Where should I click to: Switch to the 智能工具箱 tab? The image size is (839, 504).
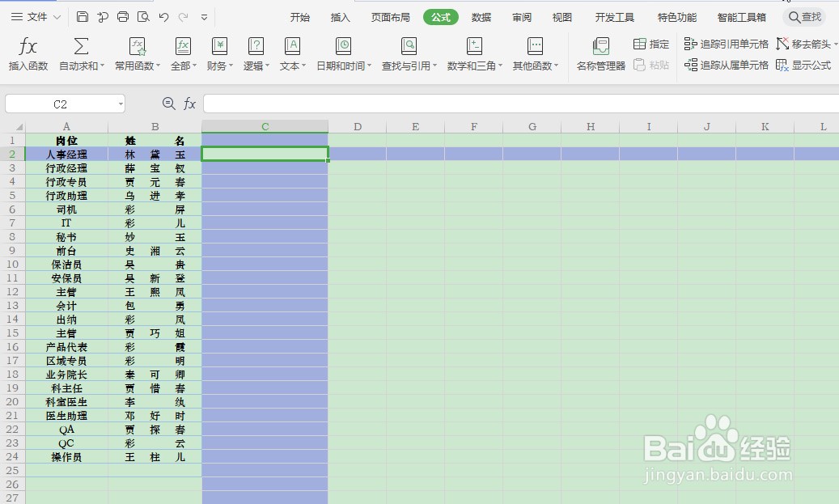(x=742, y=18)
